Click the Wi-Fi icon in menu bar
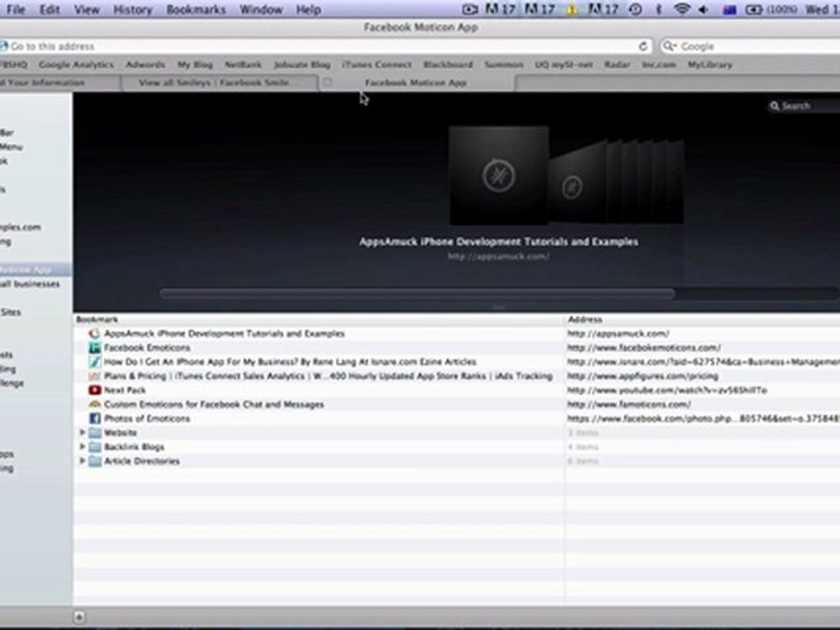The height and width of the screenshot is (630, 840). [682, 9]
